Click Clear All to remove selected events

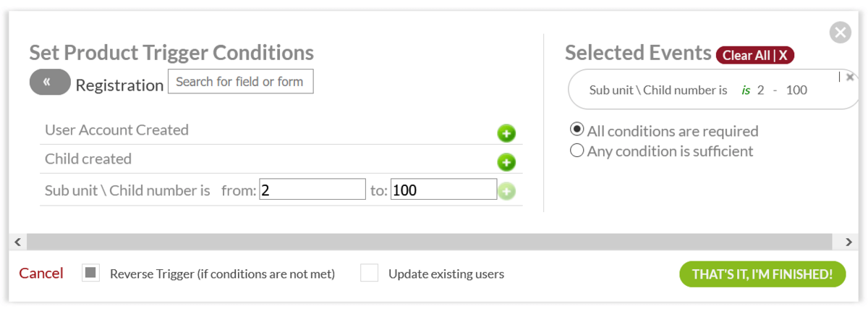click(755, 55)
